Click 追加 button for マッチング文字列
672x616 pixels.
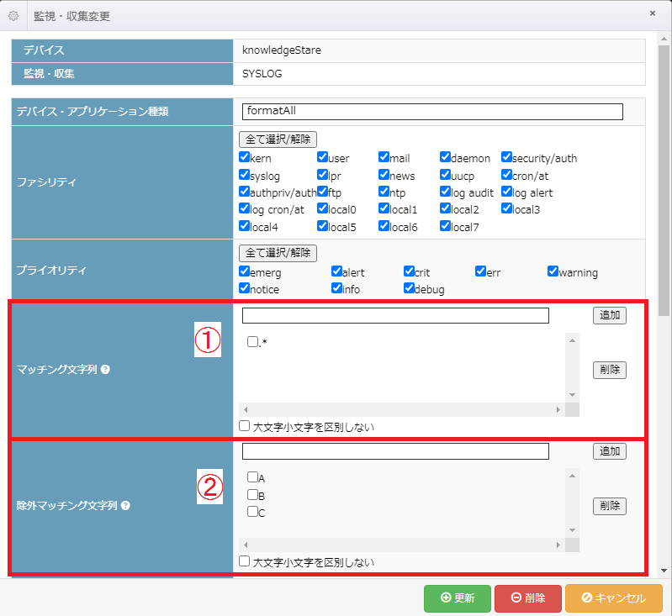pos(610,315)
